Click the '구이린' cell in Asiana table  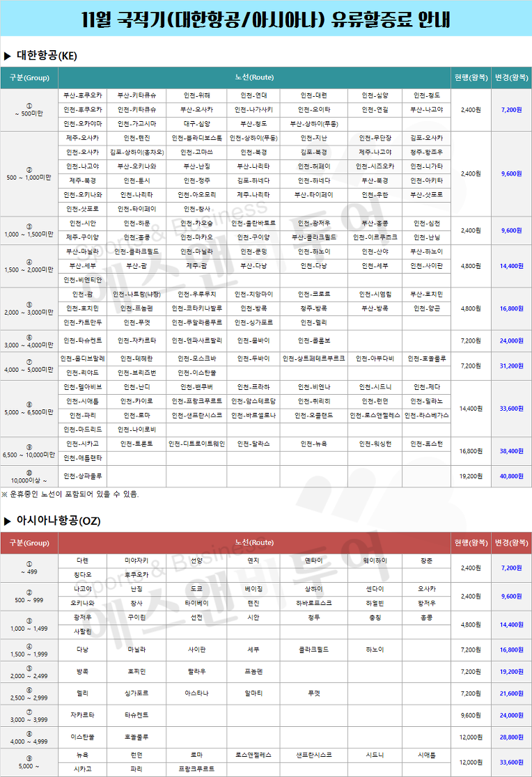point(136,618)
